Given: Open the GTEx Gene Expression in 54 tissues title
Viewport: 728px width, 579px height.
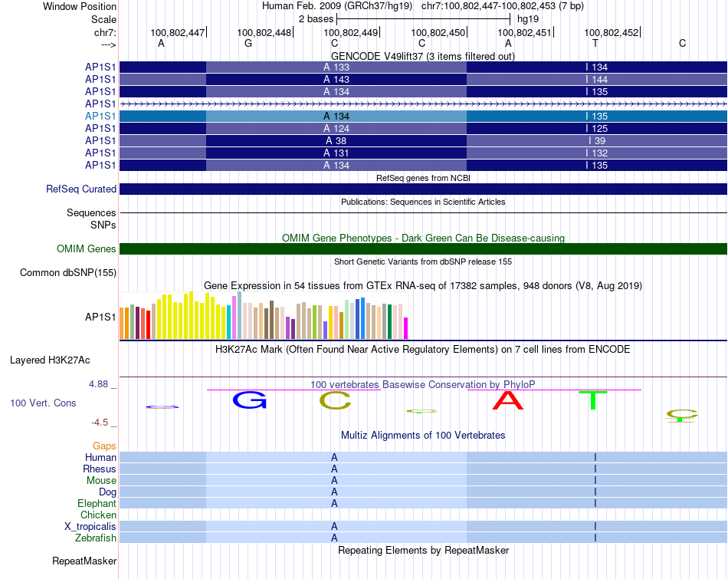Looking at the screenshot, I should 423,286.
